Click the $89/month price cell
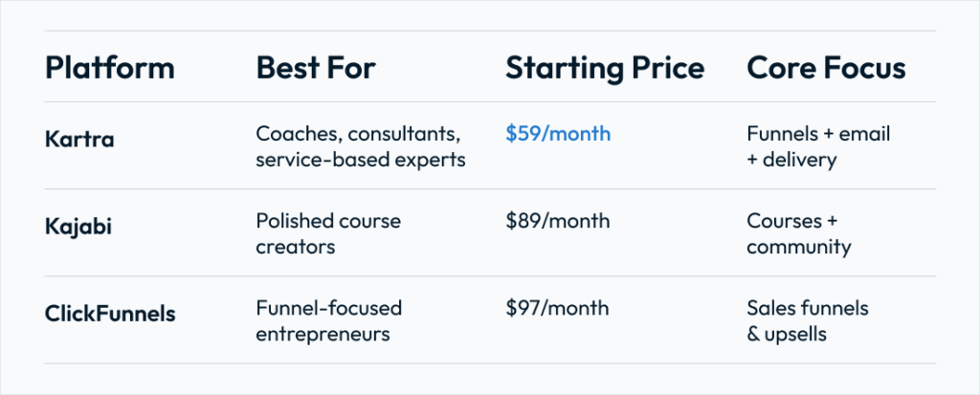The width and height of the screenshot is (980, 395). [x=557, y=221]
